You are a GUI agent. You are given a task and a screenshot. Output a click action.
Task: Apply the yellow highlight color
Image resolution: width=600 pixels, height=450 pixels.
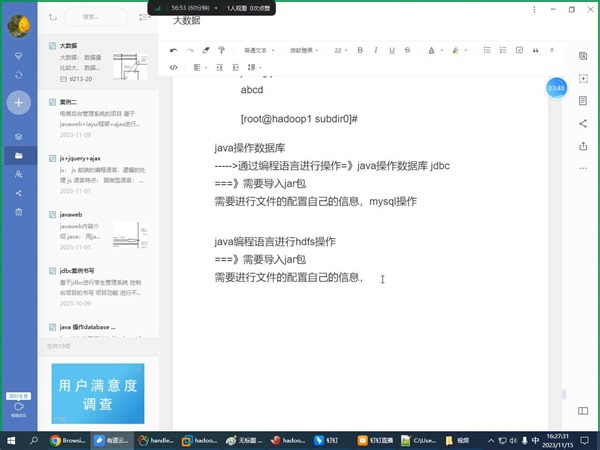(x=455, y=50)
